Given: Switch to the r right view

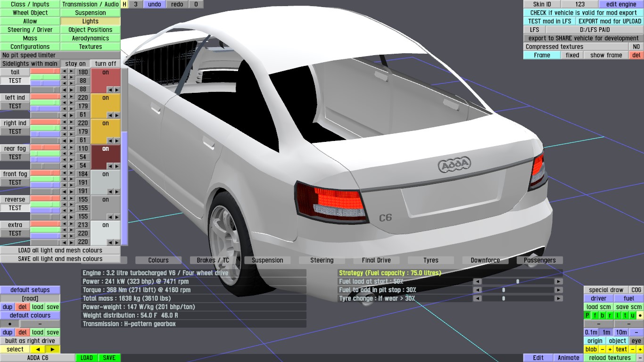Looking at the screenshot, I should click(610, 315).
